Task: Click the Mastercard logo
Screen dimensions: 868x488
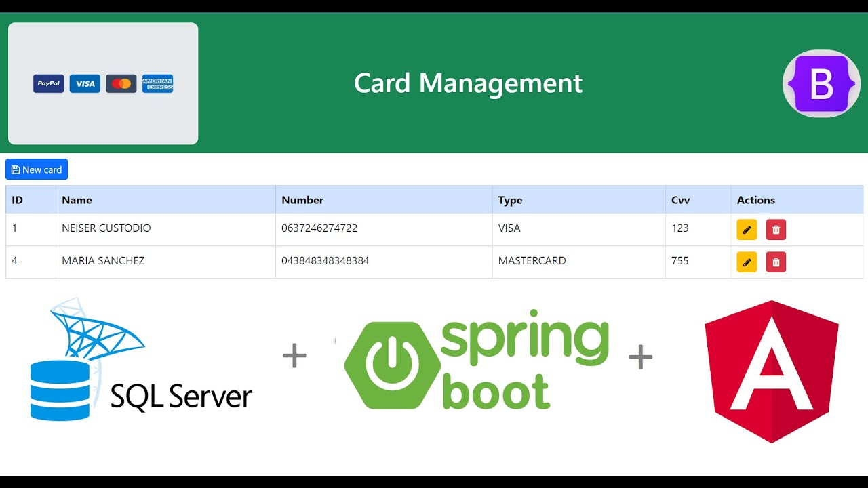Action: [121, 83]
